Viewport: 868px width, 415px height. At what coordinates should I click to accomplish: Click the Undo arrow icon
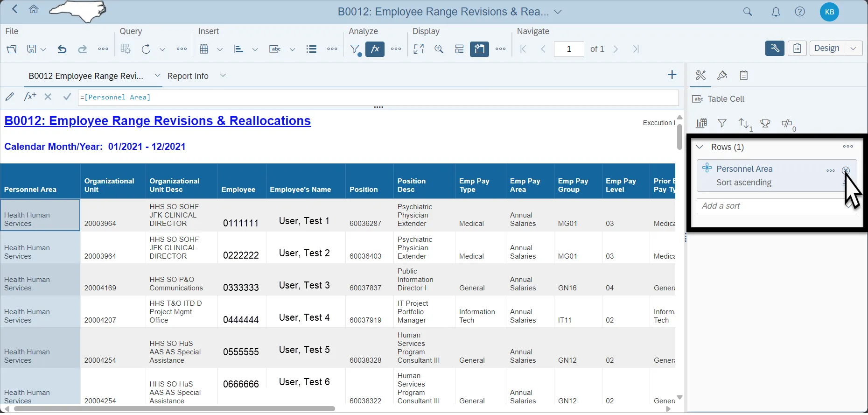pos(62,49)
